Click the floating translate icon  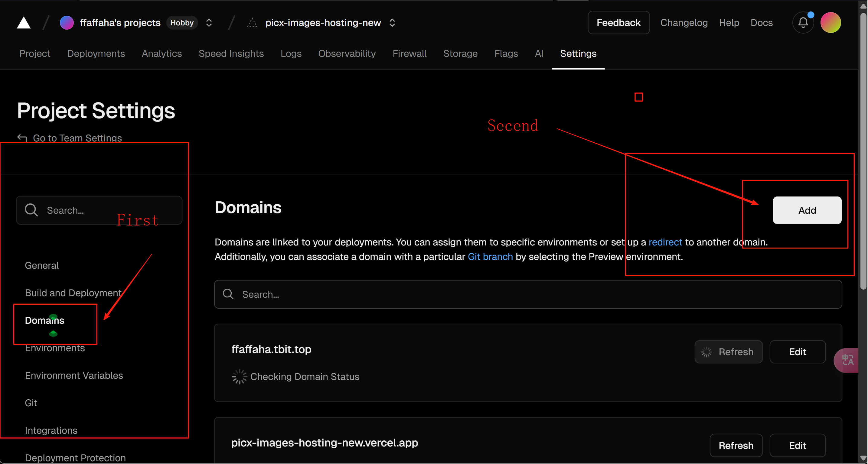tap(847, 360)
